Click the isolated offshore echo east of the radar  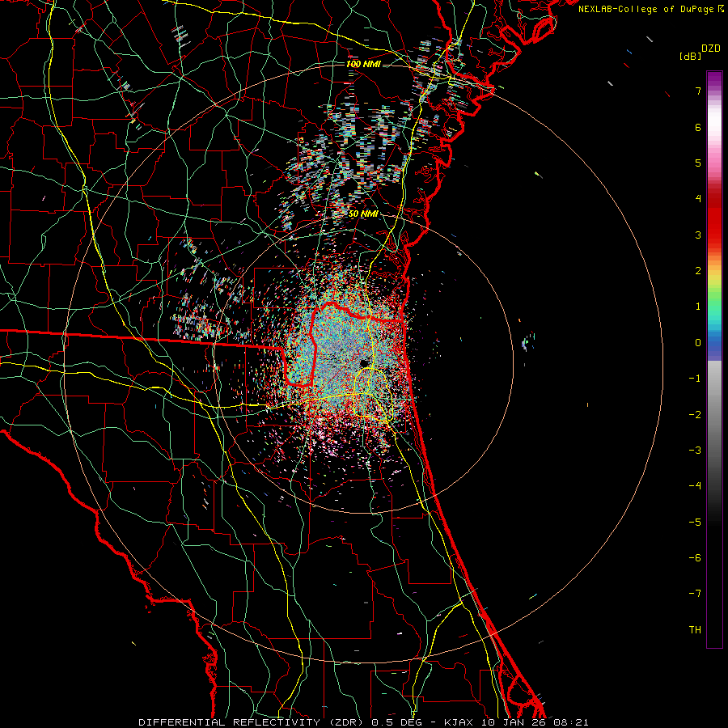tap(528, 341)
